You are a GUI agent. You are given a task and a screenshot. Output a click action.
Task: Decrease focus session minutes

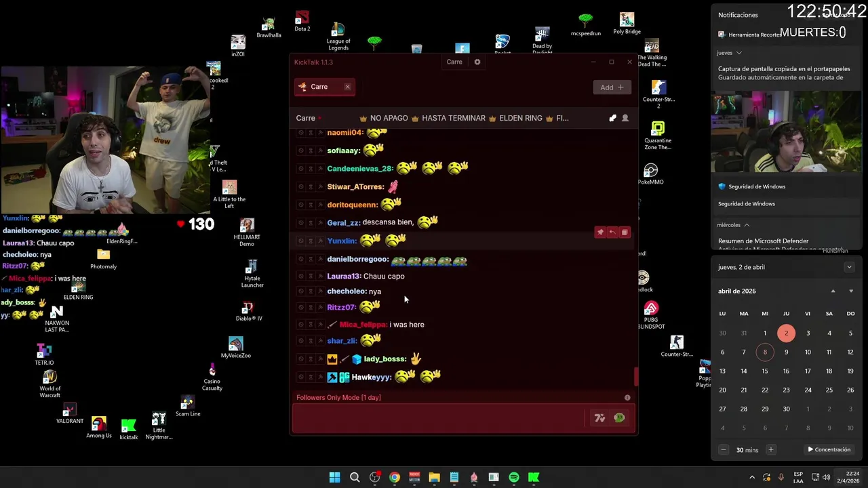click(724, 449)
